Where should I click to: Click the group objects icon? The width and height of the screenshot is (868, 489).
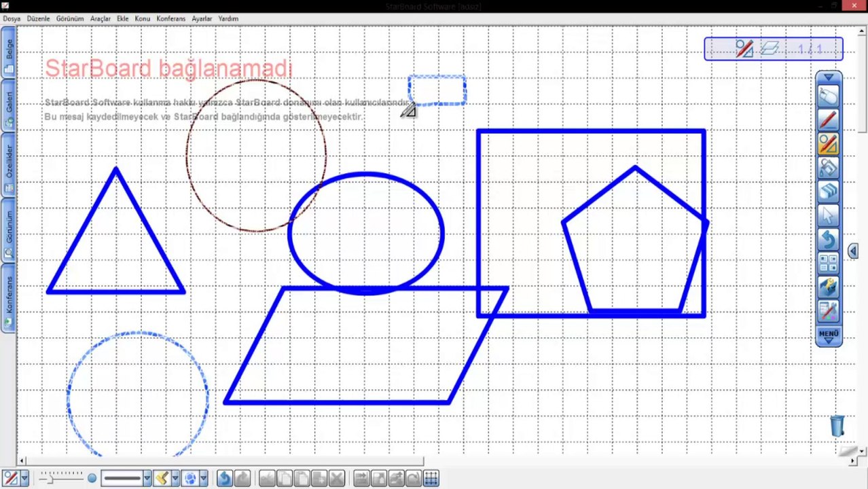(x=396, y=478)
